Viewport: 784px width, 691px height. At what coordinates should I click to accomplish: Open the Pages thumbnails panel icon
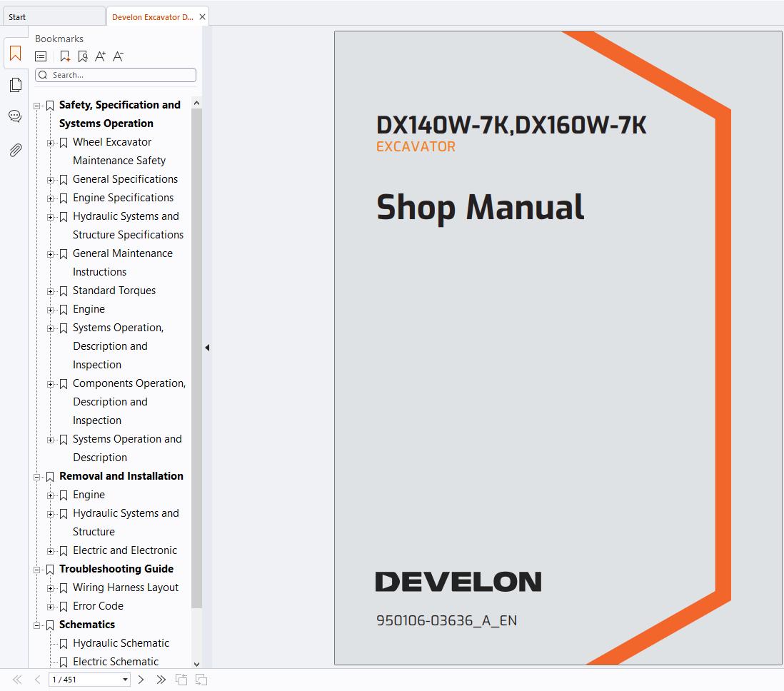(x=16, y=85)
